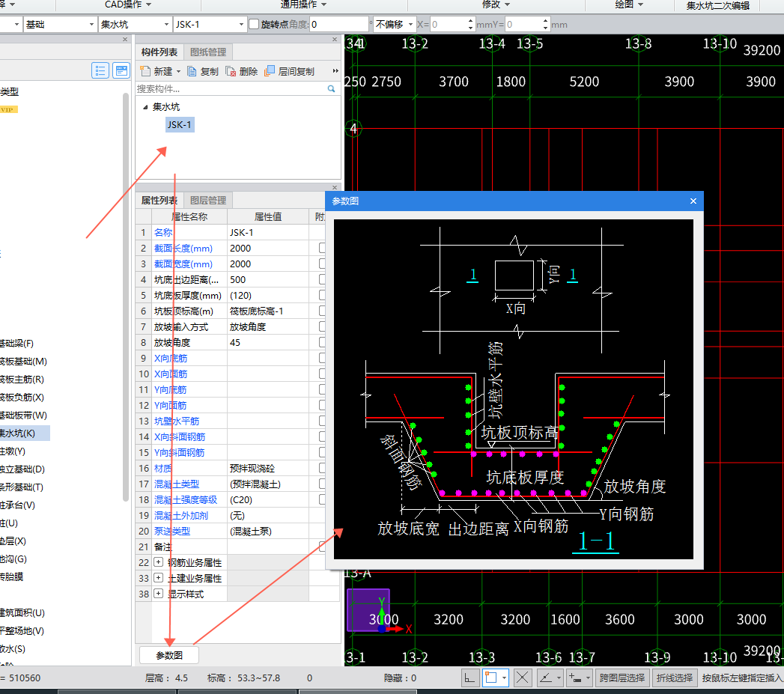Expand the 钢筋业务属性 group

click(x=158, y=562)
